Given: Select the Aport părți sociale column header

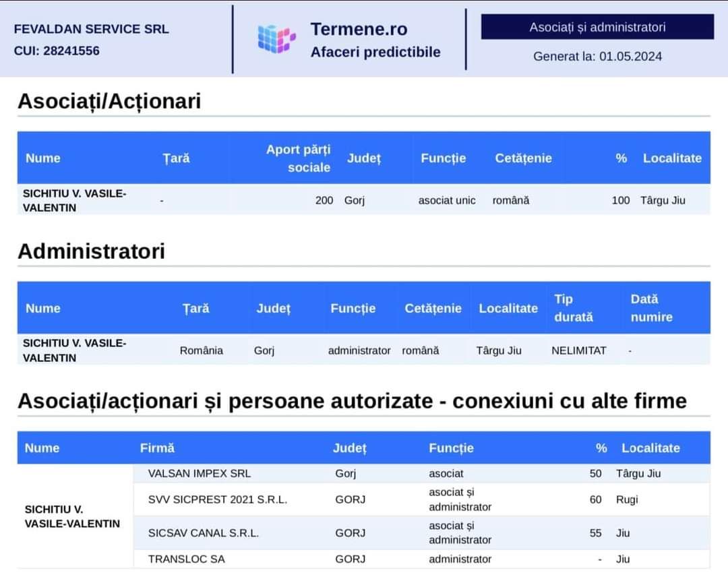Looking at the screenshot, I should (298, 158).
